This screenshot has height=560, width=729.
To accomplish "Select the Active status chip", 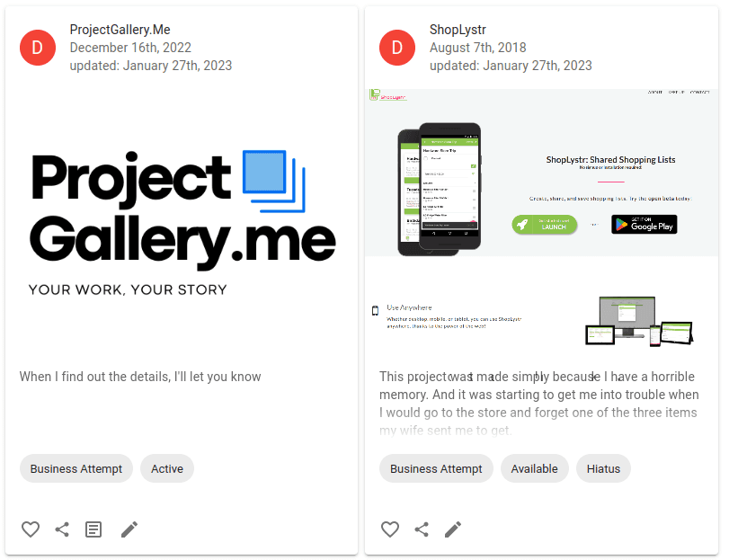I will 167,468.
